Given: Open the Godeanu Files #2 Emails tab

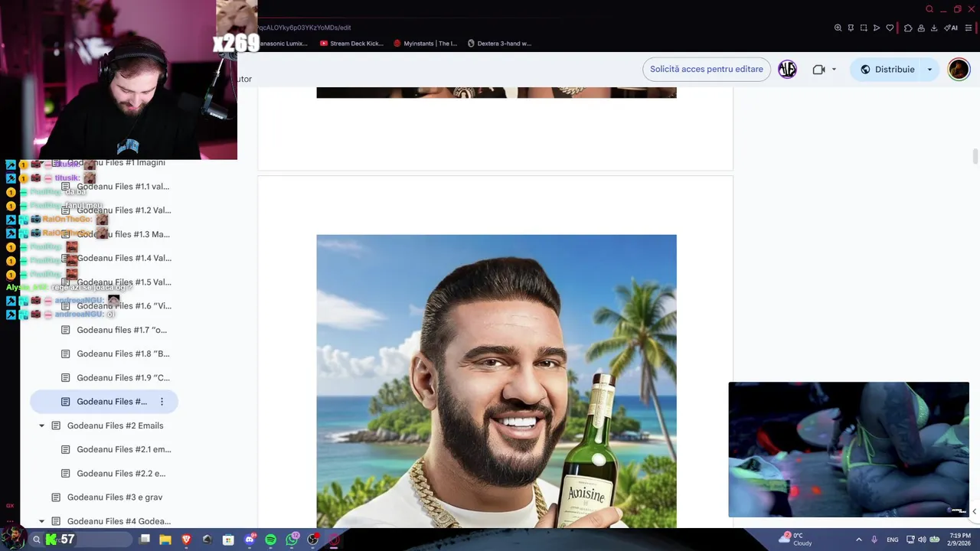Looking at the screenshot, I should tap(107, 425).
